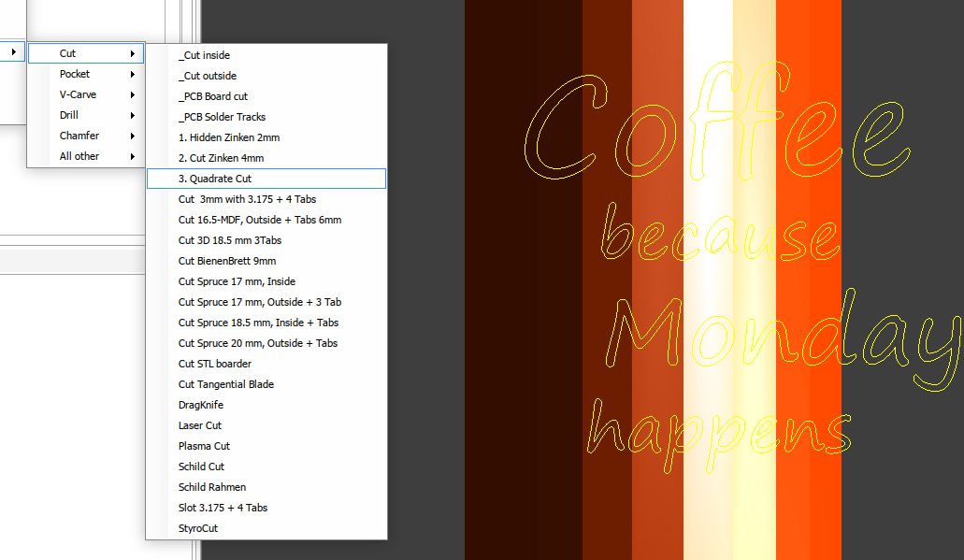Click the 'happens' outline text on canvas

[719, 436]
